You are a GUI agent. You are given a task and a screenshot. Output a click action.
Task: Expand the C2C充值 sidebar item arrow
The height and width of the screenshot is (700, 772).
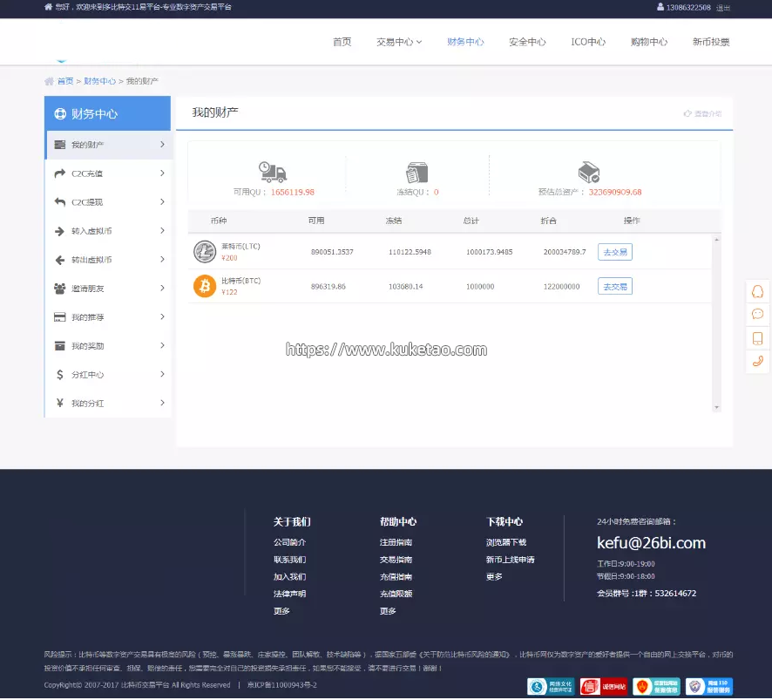pyautogui.click(x=162, y=173)
